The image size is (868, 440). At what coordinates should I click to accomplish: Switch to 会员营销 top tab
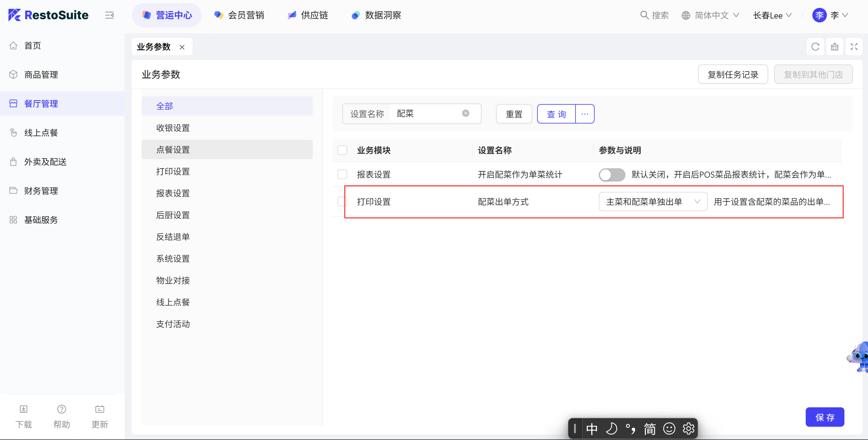[240, 15]
